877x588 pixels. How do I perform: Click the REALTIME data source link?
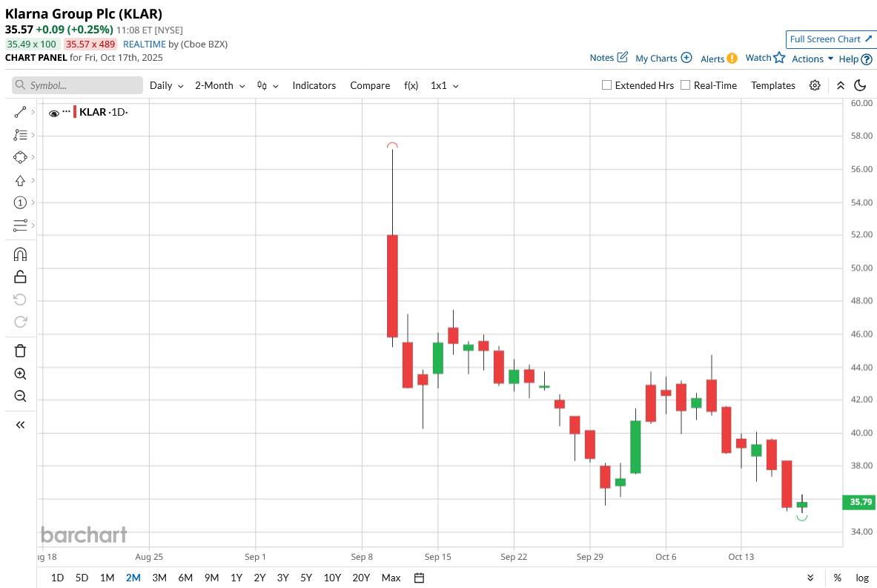point(145,44)
